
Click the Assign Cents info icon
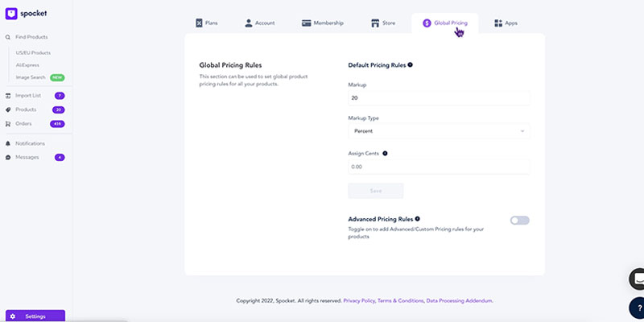[x=385, y=152]
